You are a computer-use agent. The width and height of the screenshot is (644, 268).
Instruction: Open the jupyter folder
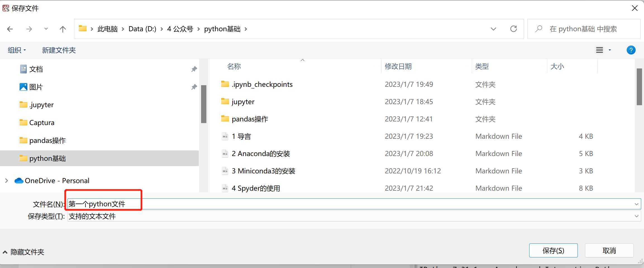click(243, 102)
